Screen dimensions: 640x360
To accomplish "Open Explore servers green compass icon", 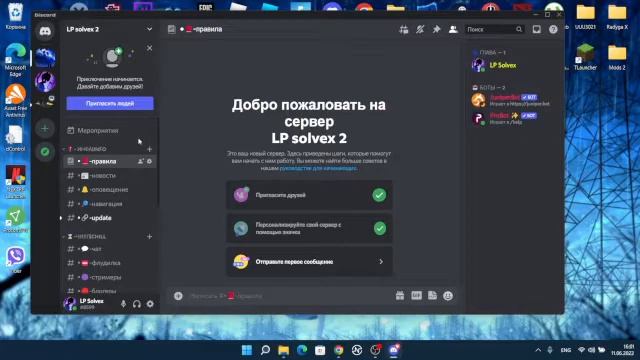I will pos(45,152).
